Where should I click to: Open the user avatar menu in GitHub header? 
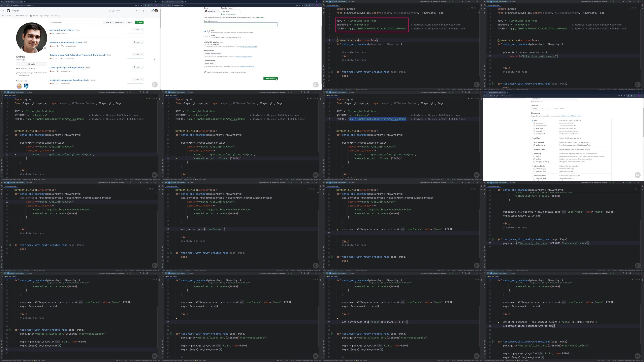click(x=156, y=11)
